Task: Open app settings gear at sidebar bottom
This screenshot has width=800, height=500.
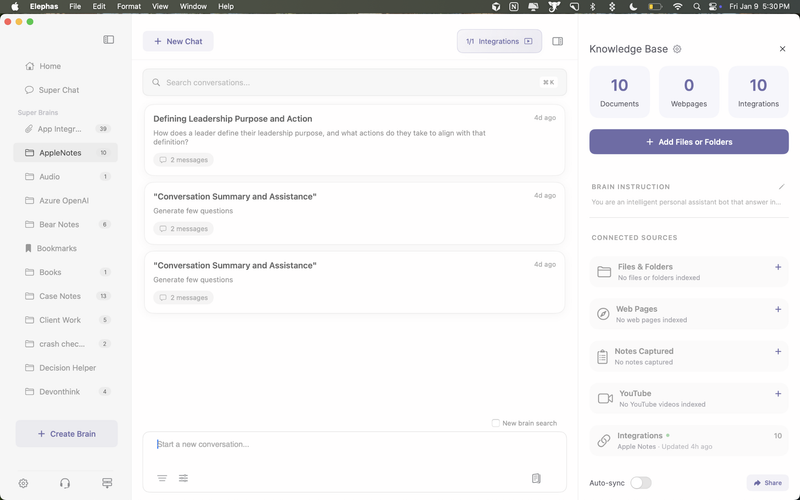Action: click(x=23, y=483)
